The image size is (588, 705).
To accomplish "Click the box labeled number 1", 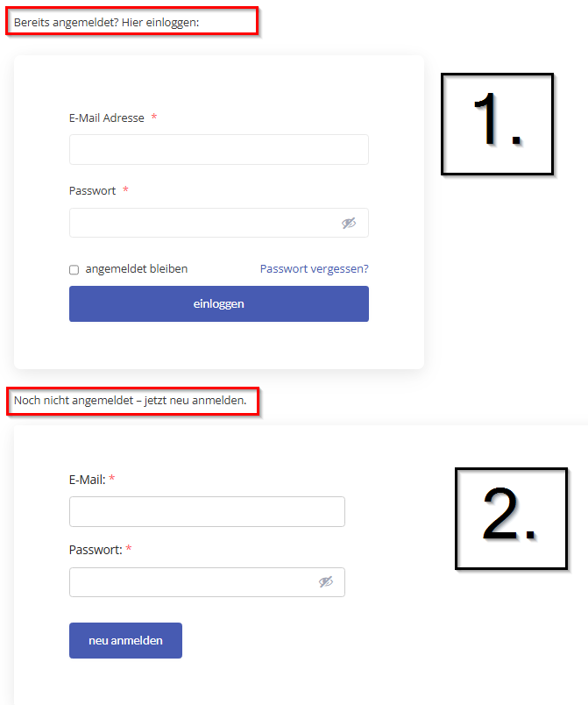I will click(x=497, y=125).
